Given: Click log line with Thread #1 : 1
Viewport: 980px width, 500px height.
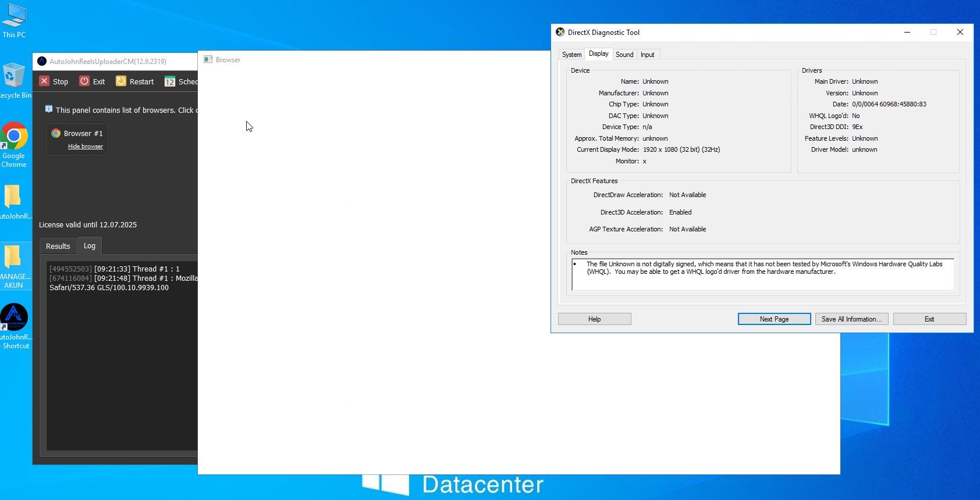Looking at the screenshot, I should [115, 269].
